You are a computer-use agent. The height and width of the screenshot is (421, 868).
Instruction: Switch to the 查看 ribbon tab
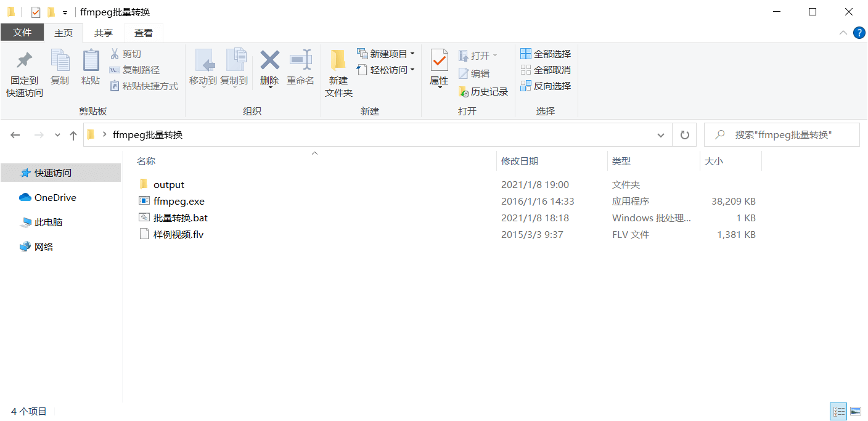tap(144, 33)
